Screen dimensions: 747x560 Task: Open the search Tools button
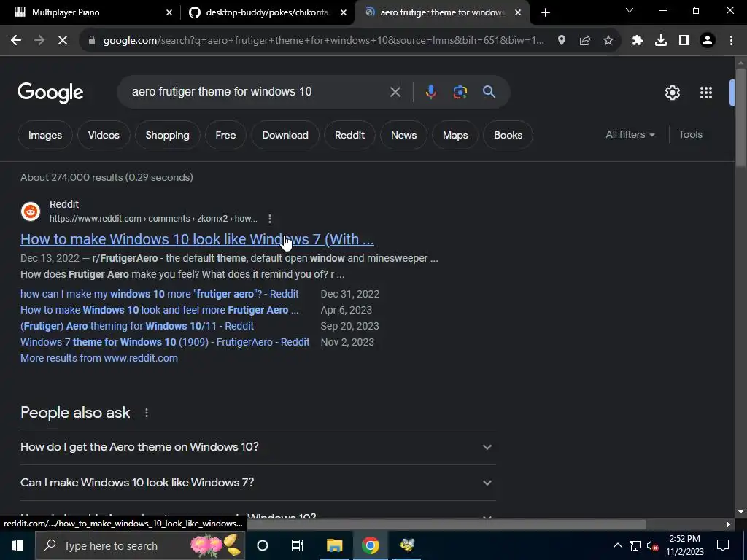pyautogui.click(x=690, y=135)
